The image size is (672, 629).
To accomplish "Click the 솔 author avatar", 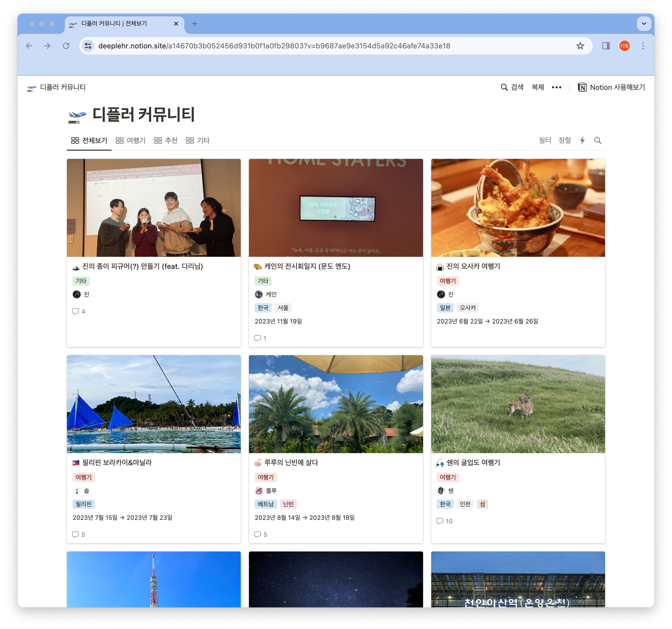I will pos(76,491).
